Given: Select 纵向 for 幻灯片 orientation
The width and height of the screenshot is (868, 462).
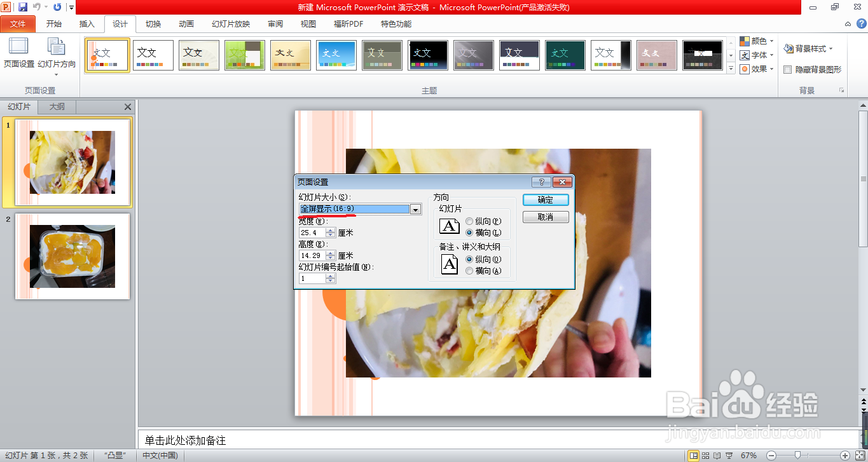Looking at the screenshot, I should (x=469, y=221).
